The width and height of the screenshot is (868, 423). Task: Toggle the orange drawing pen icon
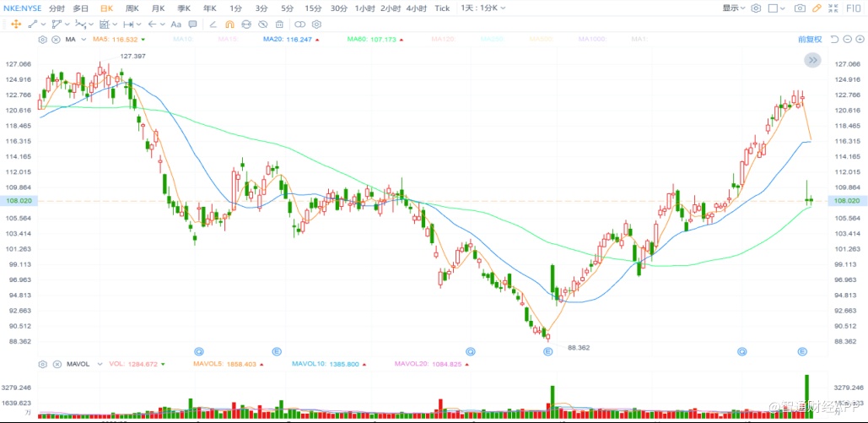pyautogui.click(x=817, y=8)
